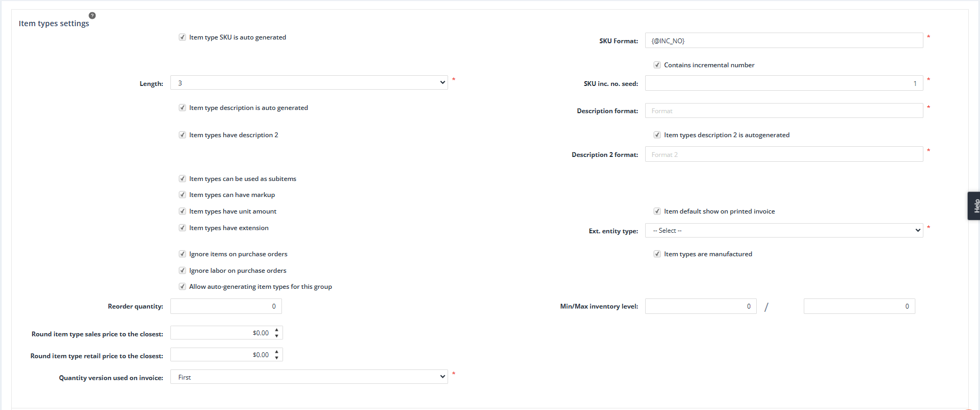The width and height of the screenshot is (980, 410).
Task: Decrease retail price rounding with down arrow
Action: coord(277,358)
